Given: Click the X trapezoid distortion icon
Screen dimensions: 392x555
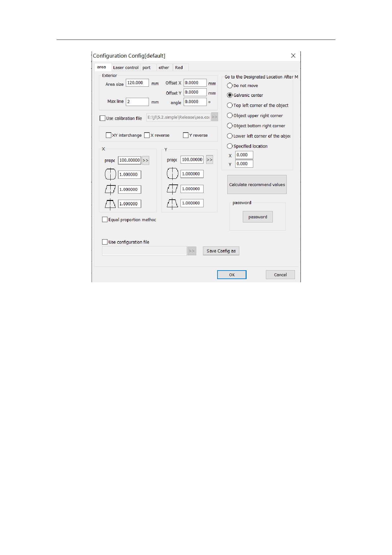Looking at the screenshot, I should coord(110,204).
